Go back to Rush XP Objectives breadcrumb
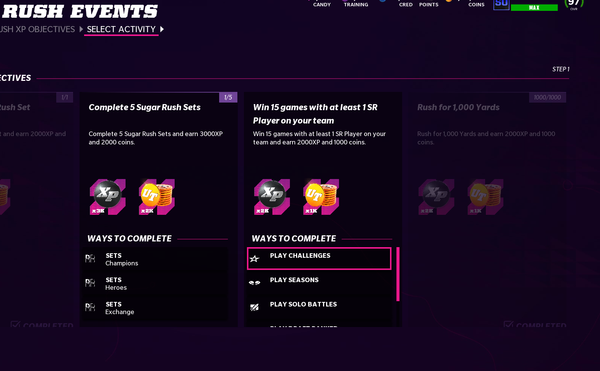The width and height of the screenshot is (600, 371). [38, 29]
